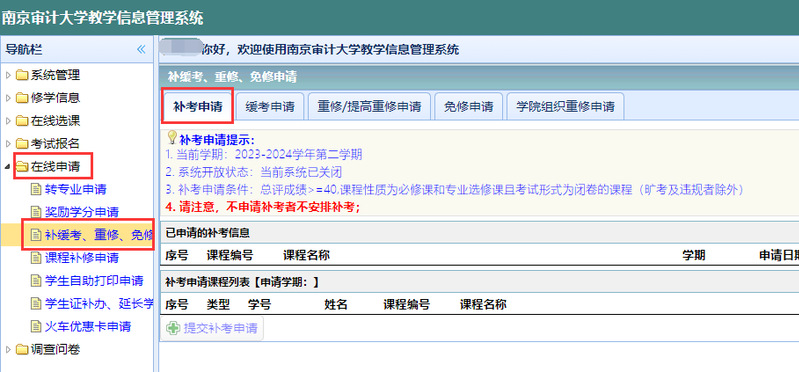Click the lightbulb icon next to 补考申请提示

[x=172, y=137]
